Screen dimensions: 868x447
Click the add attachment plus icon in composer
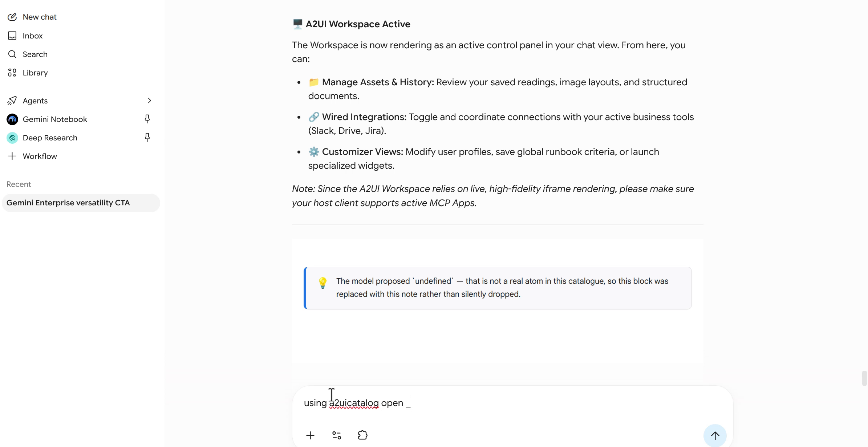(310, 435)
